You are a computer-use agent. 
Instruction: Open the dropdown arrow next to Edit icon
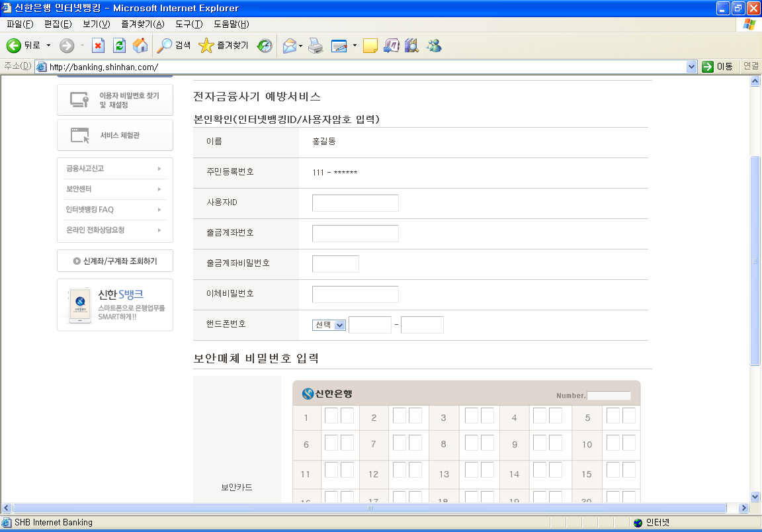(x=355, y=46)
